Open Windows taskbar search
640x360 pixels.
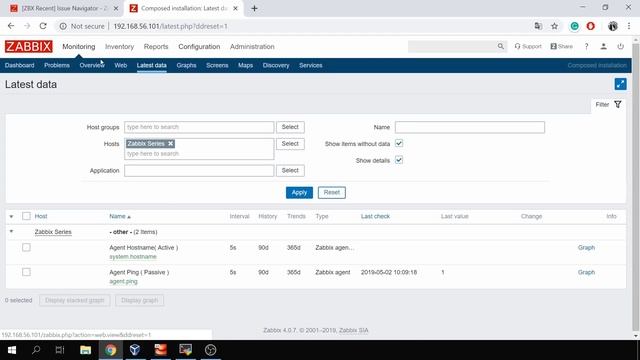(36, 350)
